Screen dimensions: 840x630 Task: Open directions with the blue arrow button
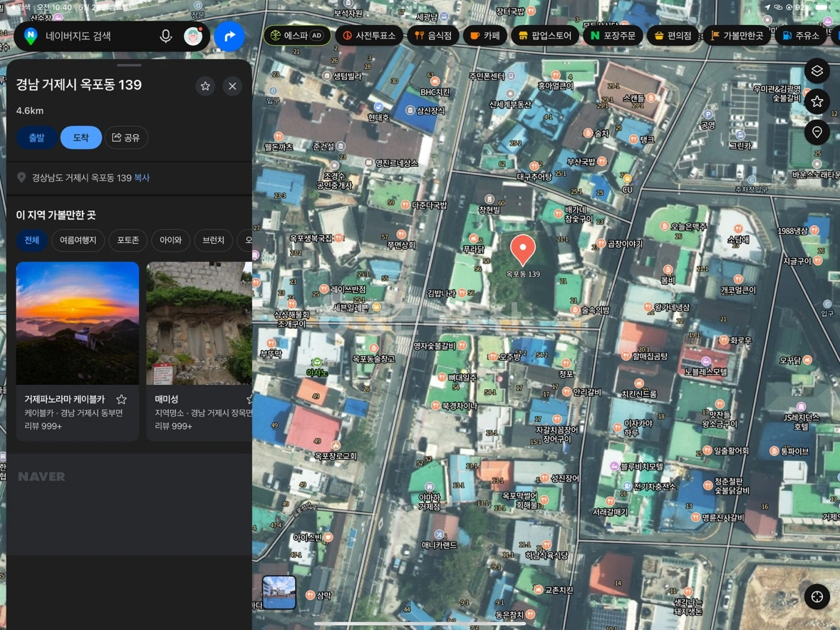point(229,36)
